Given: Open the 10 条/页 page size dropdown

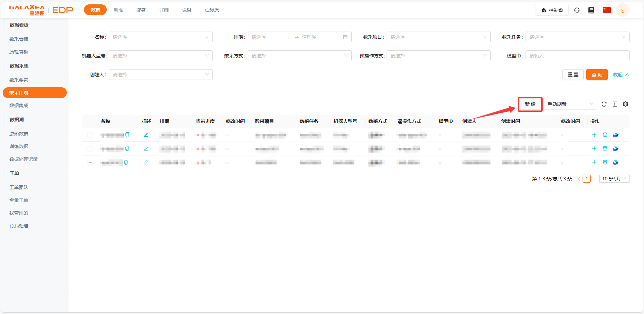Looking at the screenshot, I should tap(614, 179).
